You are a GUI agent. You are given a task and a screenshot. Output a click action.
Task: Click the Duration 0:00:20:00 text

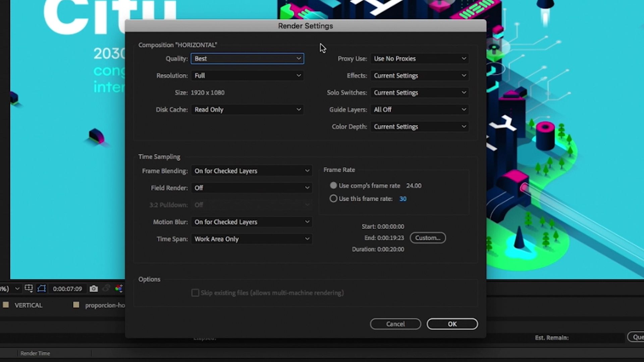click(378, 249)
